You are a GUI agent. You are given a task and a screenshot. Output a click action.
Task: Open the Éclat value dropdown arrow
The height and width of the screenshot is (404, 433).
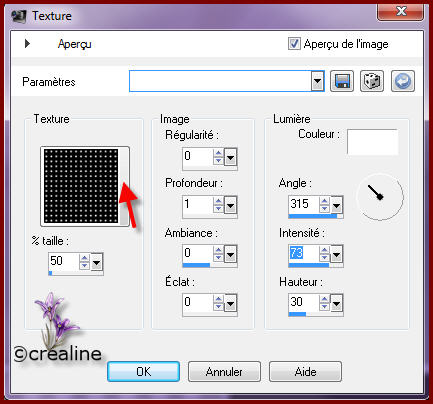[231, 303]
